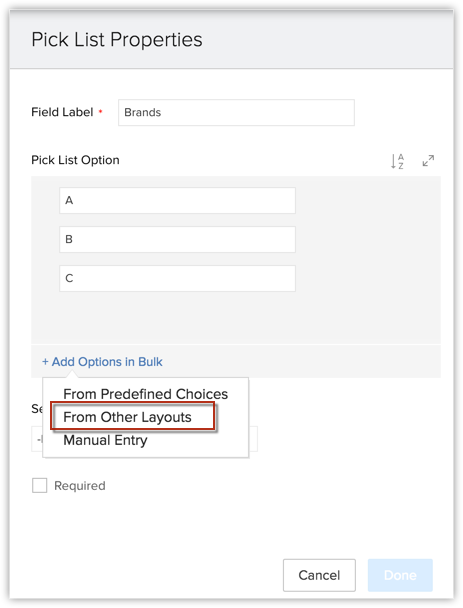The height and width of the screenshot is (608, 463).
Task: Click the Brands field label input
Action: pos(236,112)
